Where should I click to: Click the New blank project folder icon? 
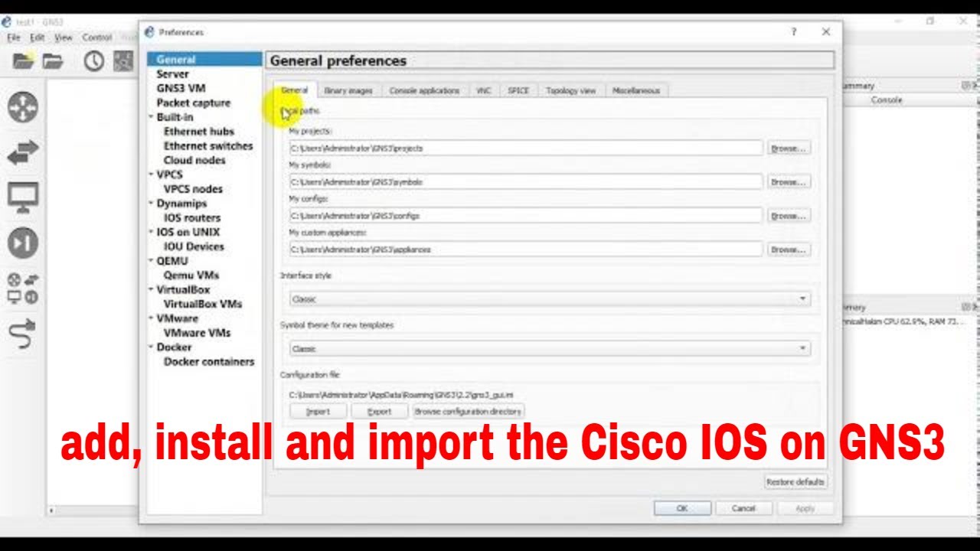[x=24, y=61]
